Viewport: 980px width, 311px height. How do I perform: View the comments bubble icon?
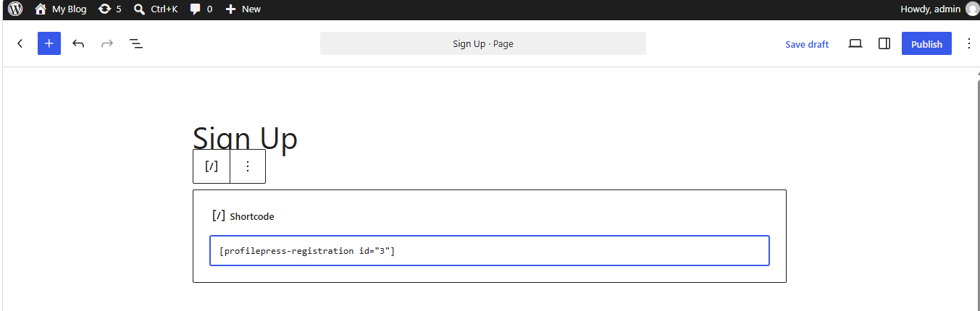tap(196, 9)
